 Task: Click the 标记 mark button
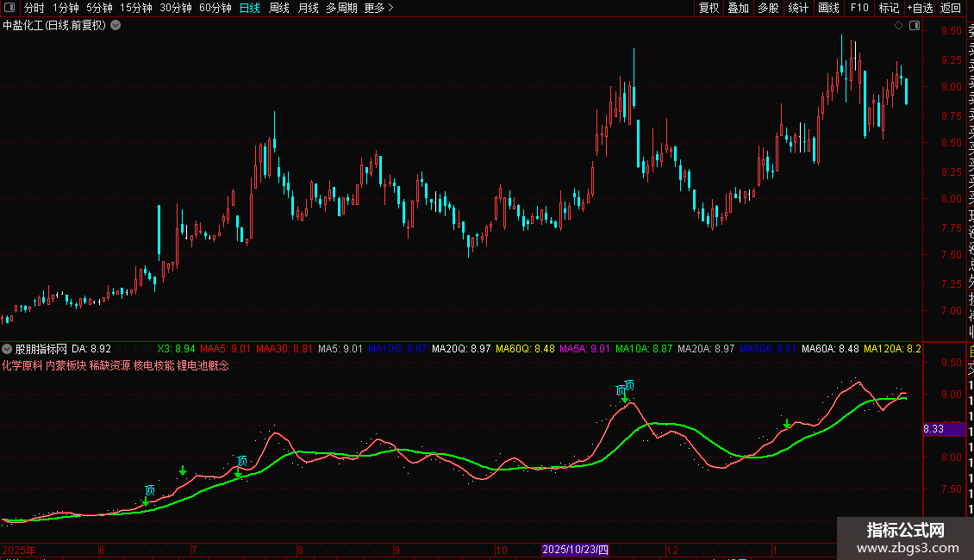coord(889,8)
